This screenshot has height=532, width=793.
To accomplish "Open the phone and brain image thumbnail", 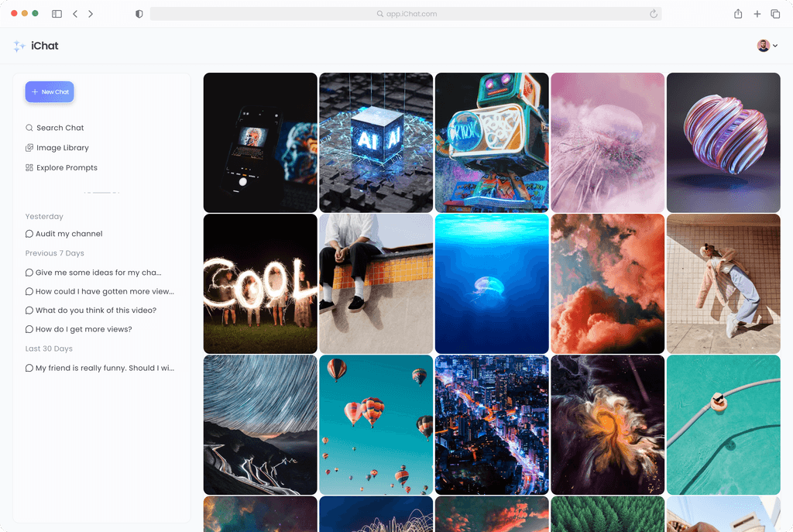I will 260,142.
